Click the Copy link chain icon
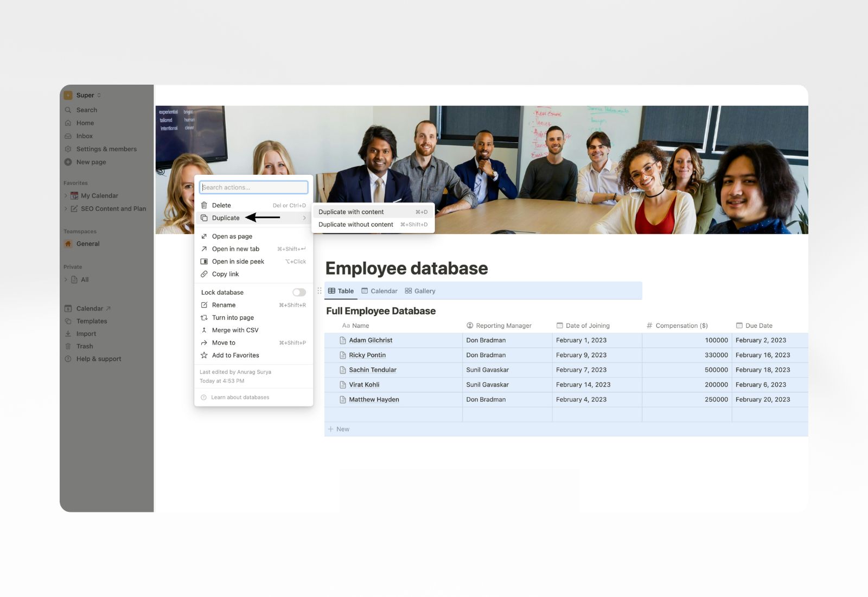The image size is (868, 597). (204, 274)
